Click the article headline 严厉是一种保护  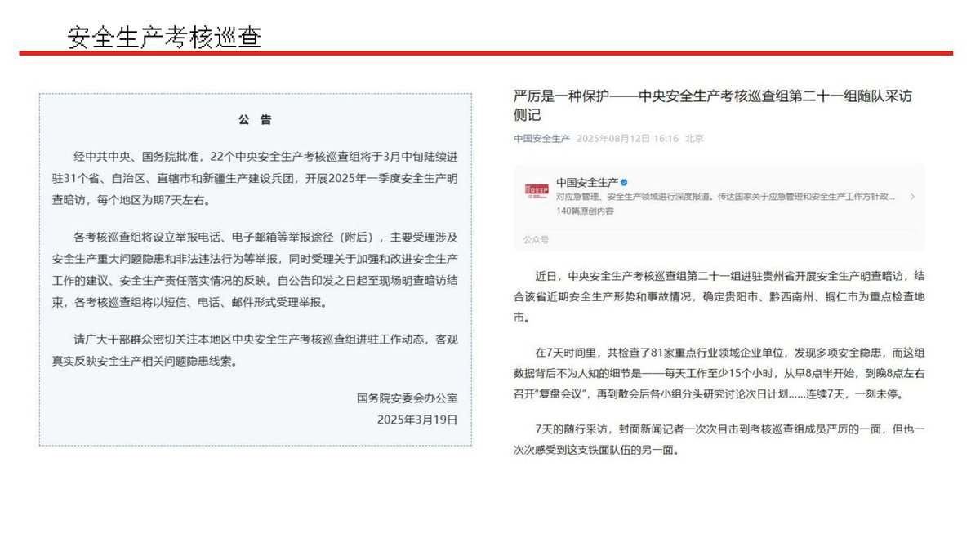713,105
